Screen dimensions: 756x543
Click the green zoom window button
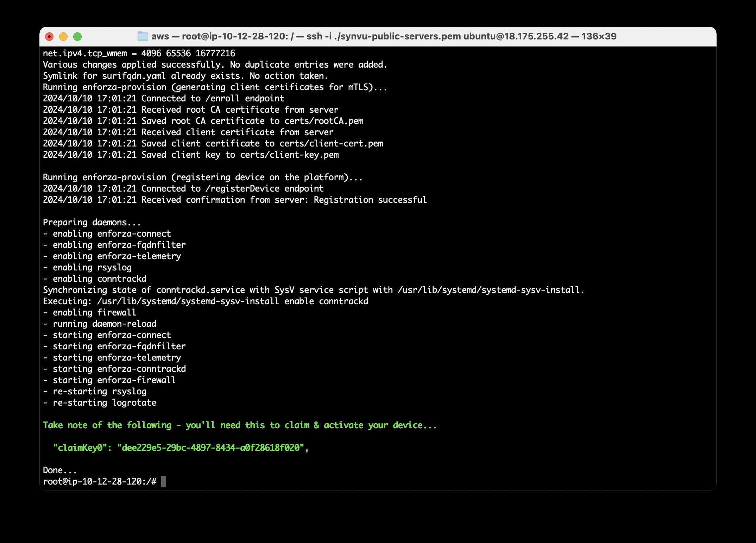tap(77, 37)
